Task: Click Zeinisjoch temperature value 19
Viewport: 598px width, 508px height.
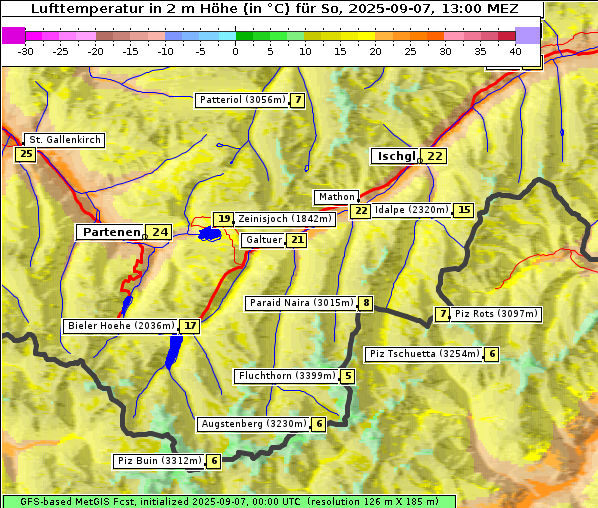Action: point(223,219)
